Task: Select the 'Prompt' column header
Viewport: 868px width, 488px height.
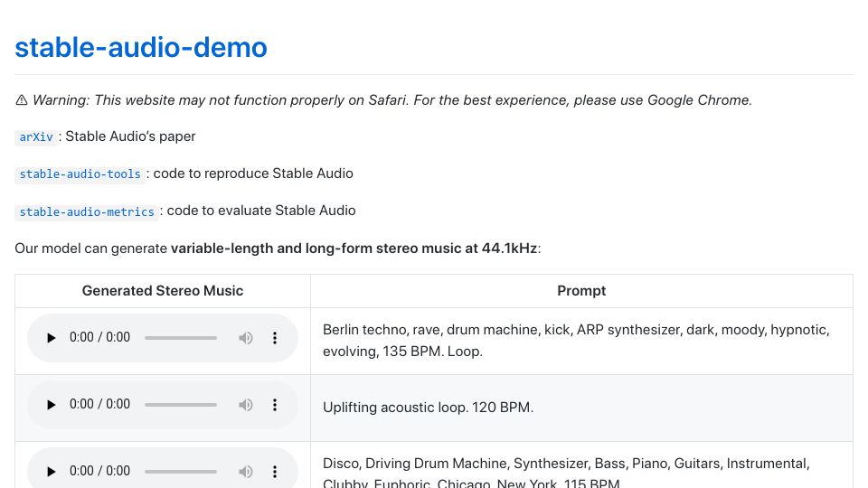Action: click(x=581, y=291)
